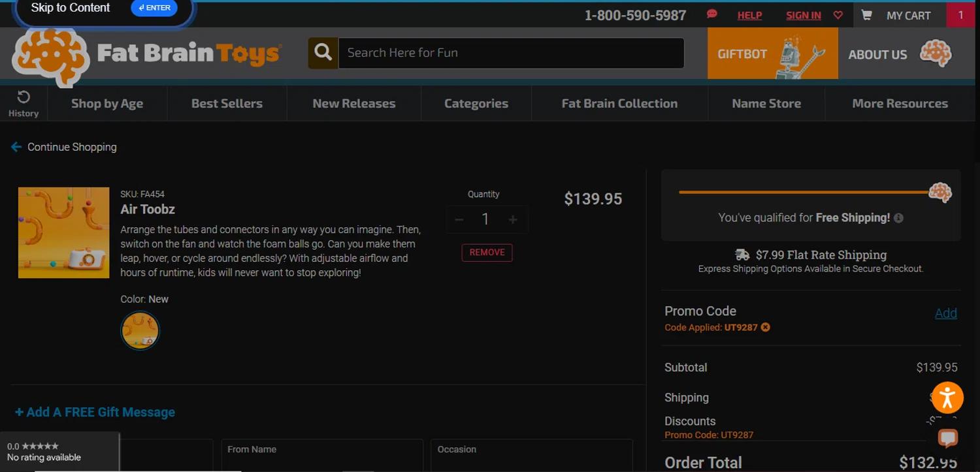Screen dimensions: 980x472
Task: Click the From Name input field
Action: (x=322, y=455)
